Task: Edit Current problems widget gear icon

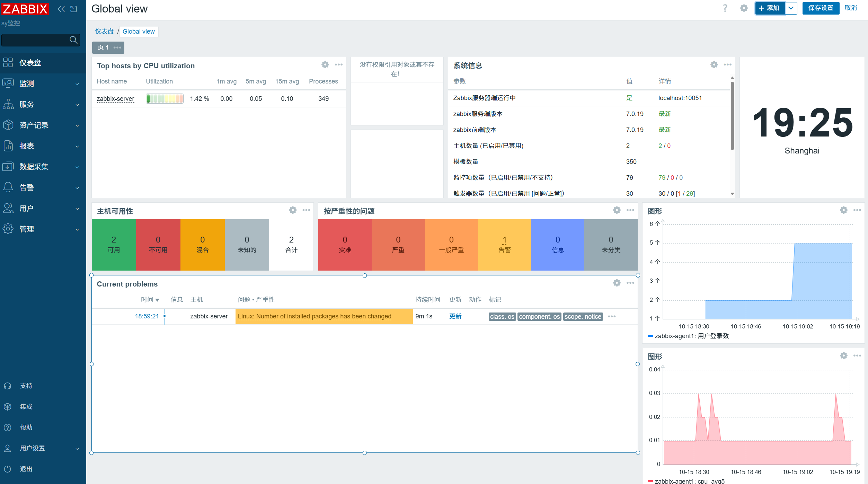Action: tap(617, 283)
